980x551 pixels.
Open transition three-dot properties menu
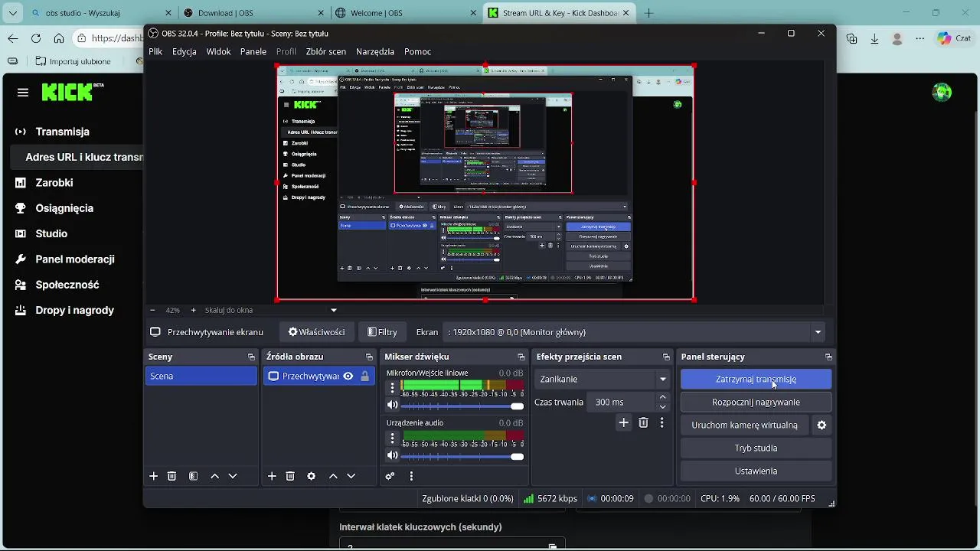662,422
